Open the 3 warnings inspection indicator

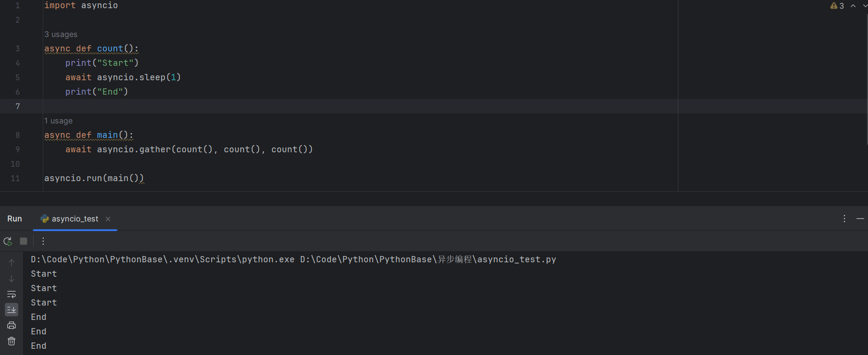coord(837,6)
